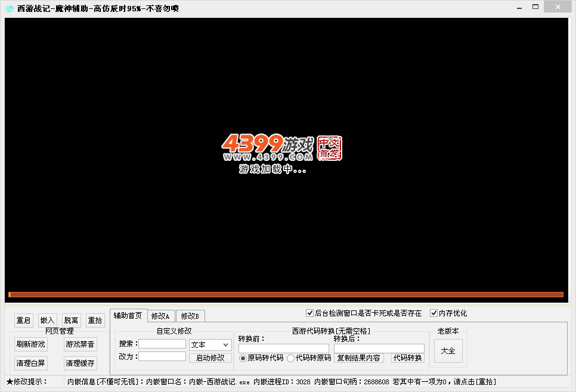Focus the 转换前 input field

click(x=284, y=349)
